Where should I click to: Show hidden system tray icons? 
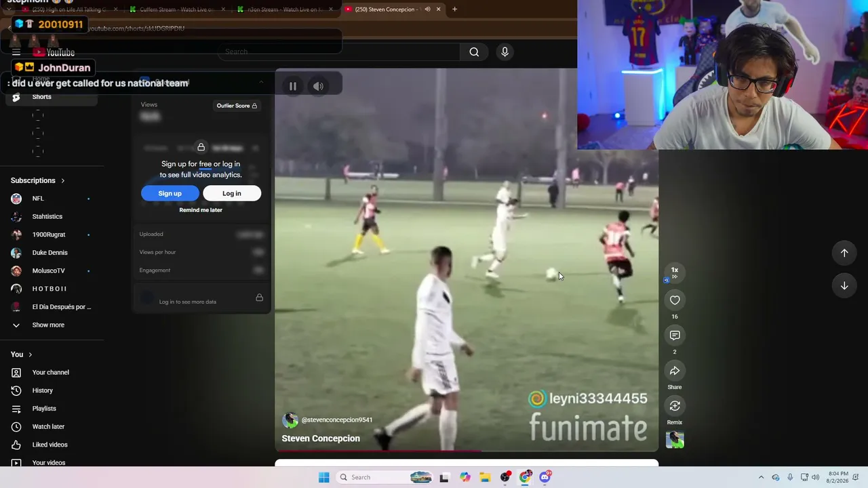pos(761,477)
